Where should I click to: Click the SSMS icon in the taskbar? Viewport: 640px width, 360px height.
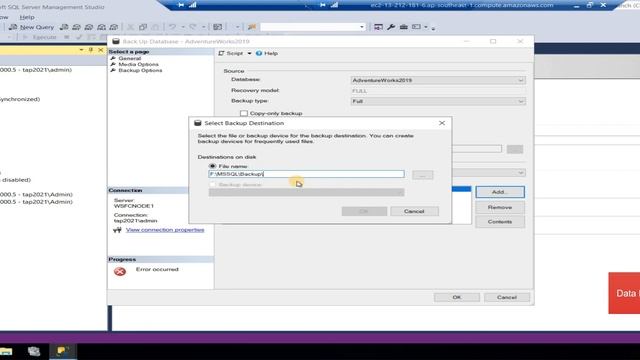(62, 351)
